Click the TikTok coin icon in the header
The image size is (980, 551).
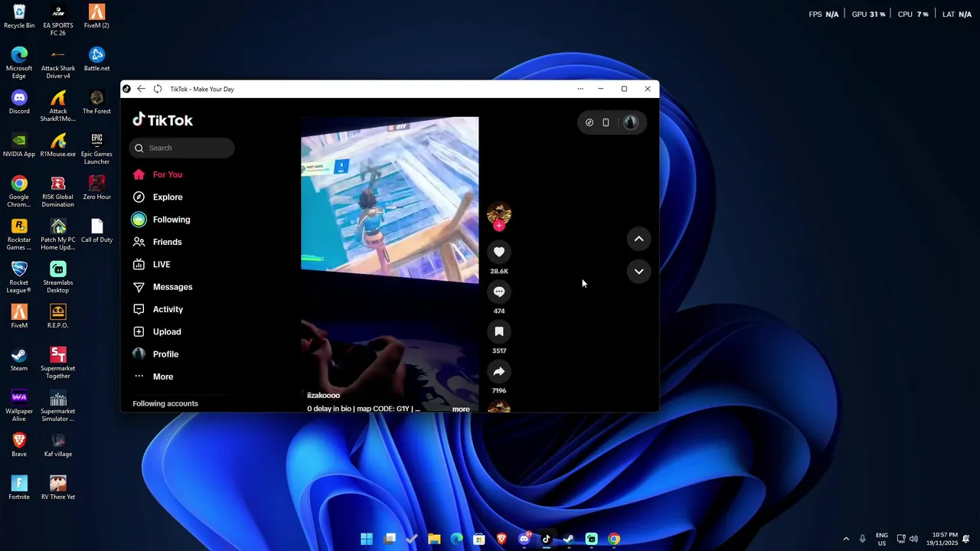click(590, 122)
